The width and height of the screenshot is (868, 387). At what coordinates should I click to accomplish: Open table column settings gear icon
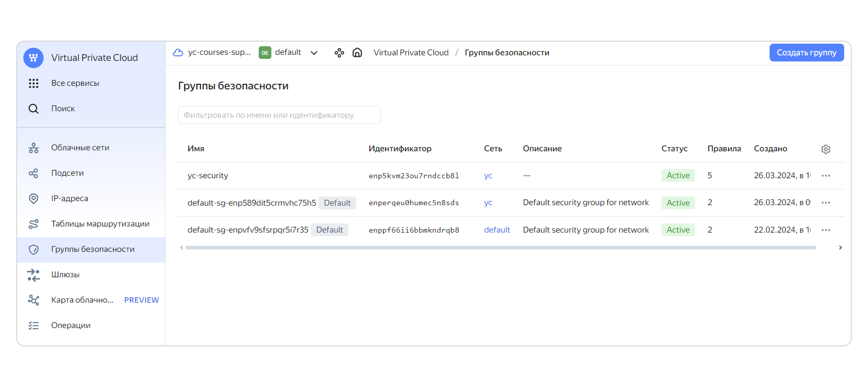(826, 149)
